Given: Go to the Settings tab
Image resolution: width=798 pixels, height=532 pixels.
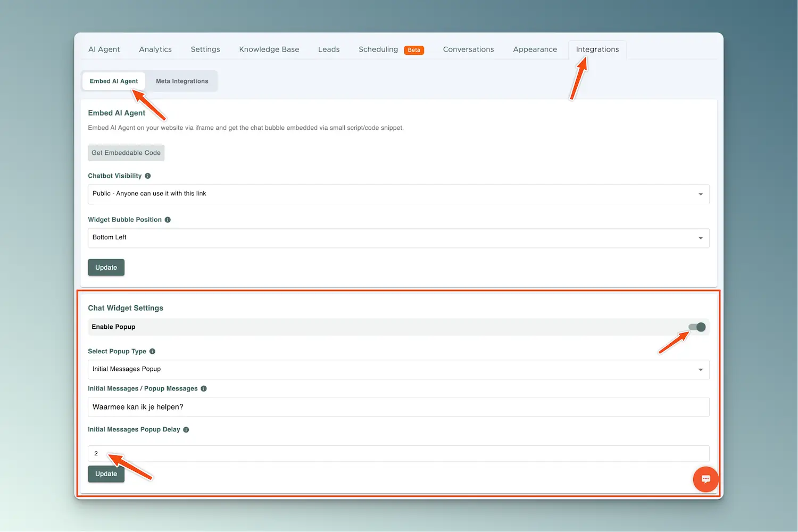Looking at the screenshot, I should 205,49.
